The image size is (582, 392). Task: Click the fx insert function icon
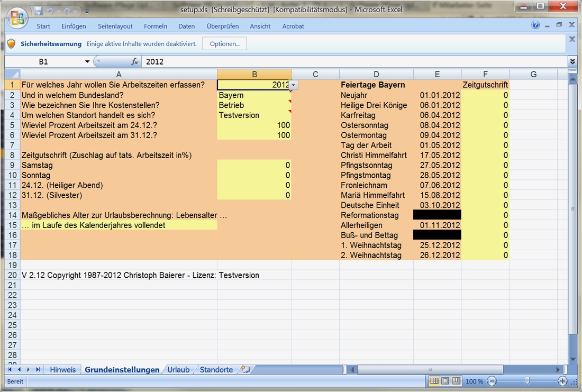coord(135,62)
